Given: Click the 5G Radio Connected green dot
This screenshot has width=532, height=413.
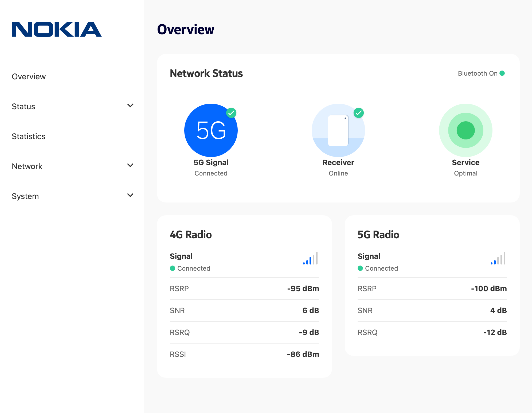Looking at the screenshot, I should [x=360, y=268].
